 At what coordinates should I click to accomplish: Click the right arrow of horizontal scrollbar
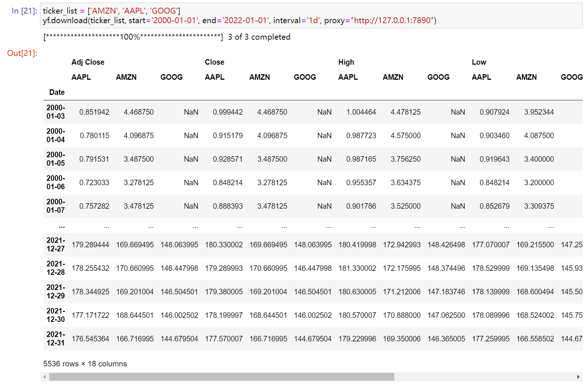(578, 377)
